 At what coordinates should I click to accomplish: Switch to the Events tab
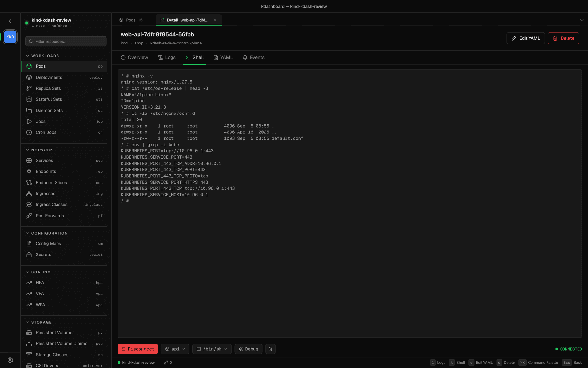click(253, 58)
